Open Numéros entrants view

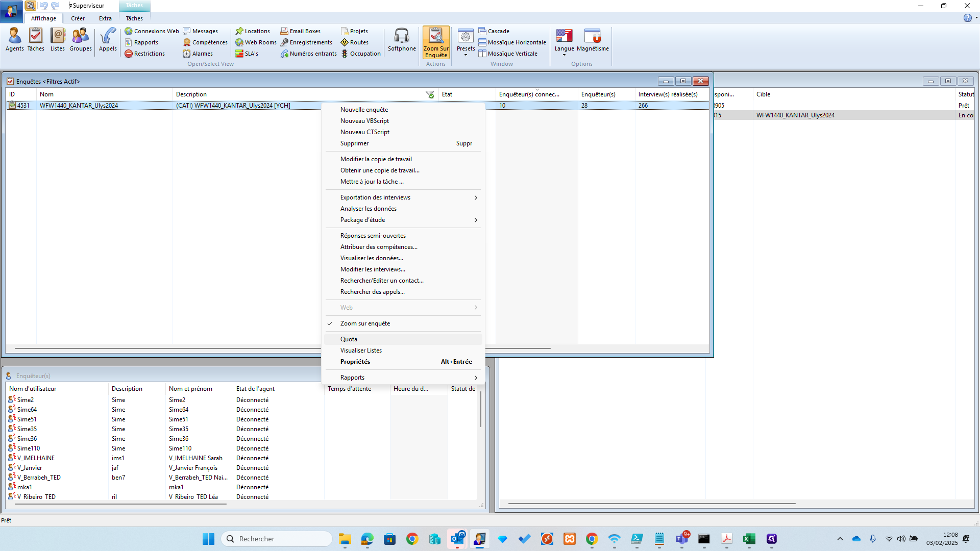309,54
